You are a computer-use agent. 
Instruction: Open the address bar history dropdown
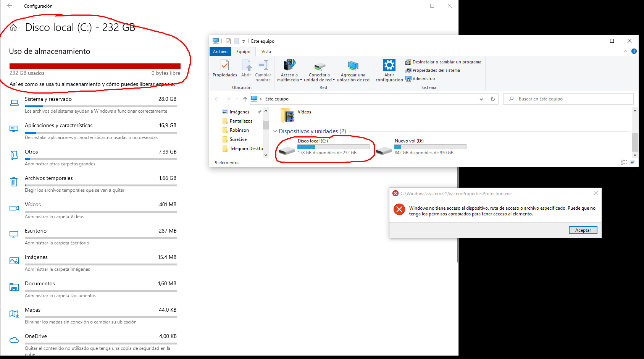[x=481, y=99]
